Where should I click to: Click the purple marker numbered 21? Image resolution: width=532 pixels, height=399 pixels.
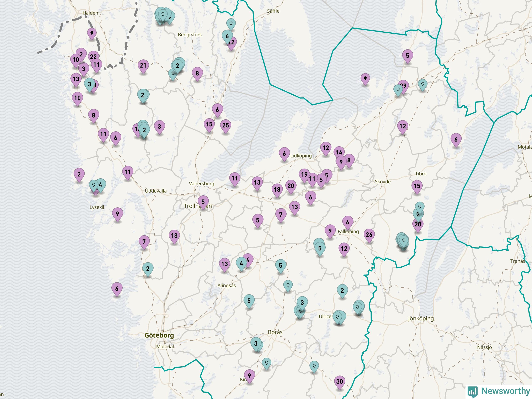[x=143, y=65]
